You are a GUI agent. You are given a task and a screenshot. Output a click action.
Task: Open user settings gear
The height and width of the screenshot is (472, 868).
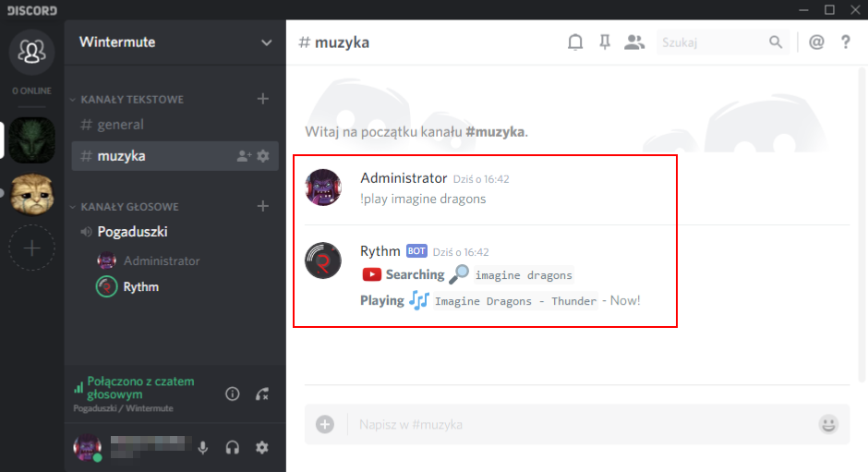point(262,447)
